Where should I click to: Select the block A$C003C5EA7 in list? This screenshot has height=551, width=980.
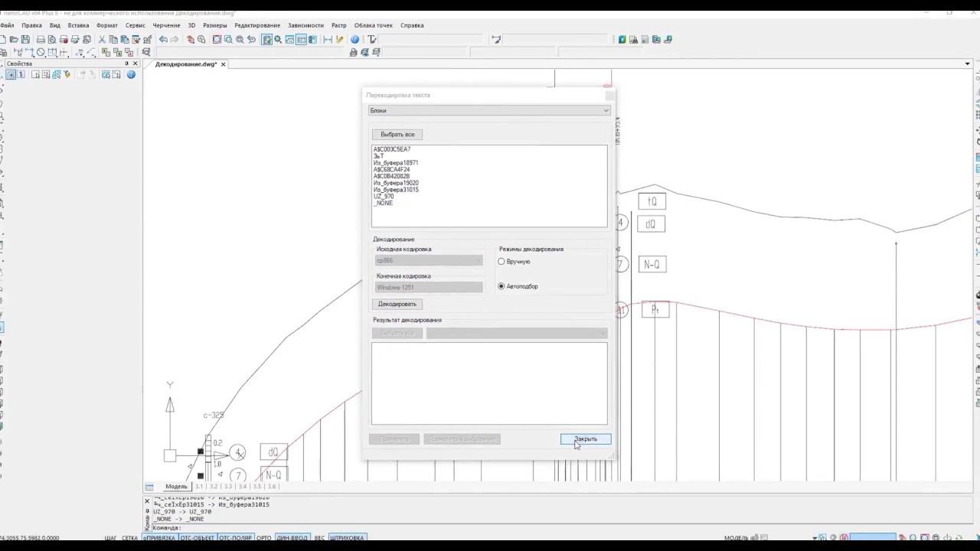point(392,149)
